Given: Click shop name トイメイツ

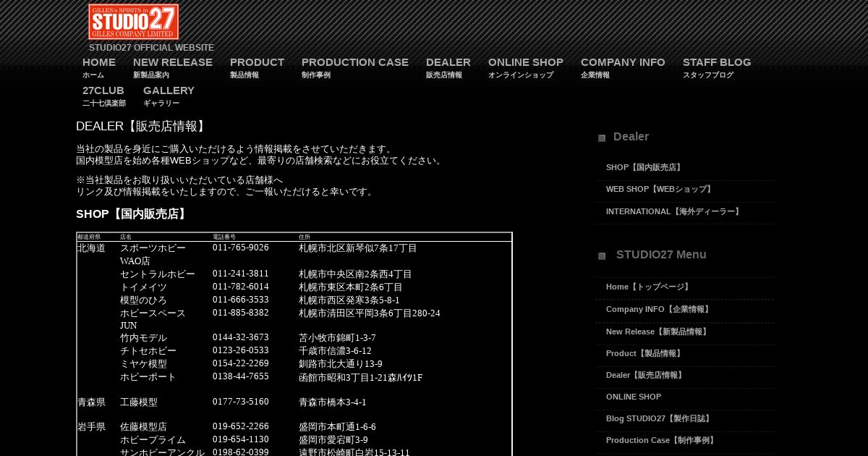Looking at the screenshot, I should click(143, 287).
